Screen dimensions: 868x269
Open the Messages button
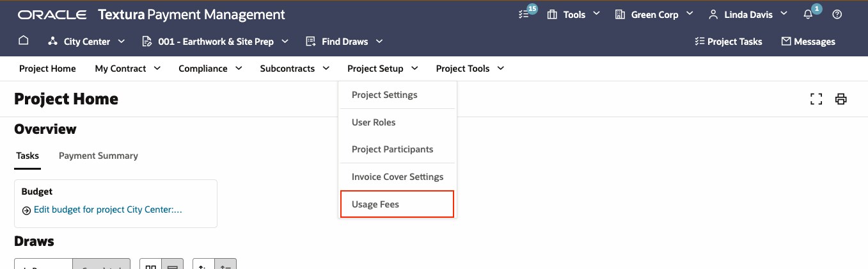tap(808, 42)
